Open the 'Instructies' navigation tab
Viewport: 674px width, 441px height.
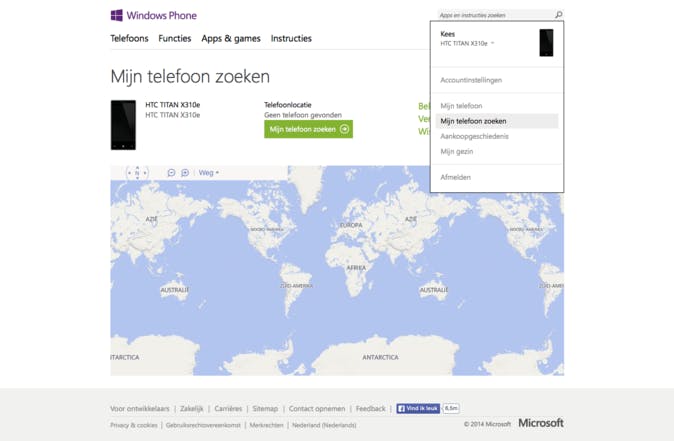point(291,39)
